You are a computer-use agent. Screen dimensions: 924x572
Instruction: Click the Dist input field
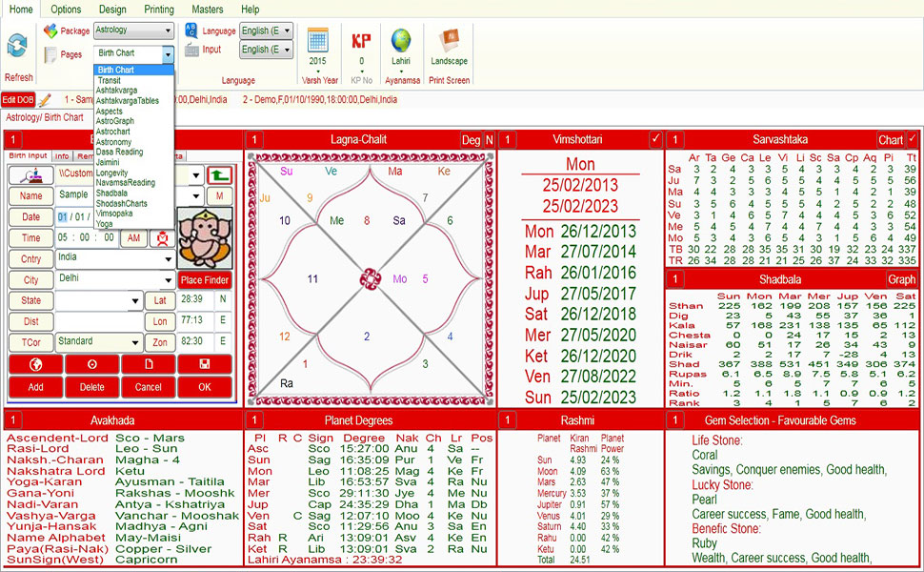pos(99,321)
